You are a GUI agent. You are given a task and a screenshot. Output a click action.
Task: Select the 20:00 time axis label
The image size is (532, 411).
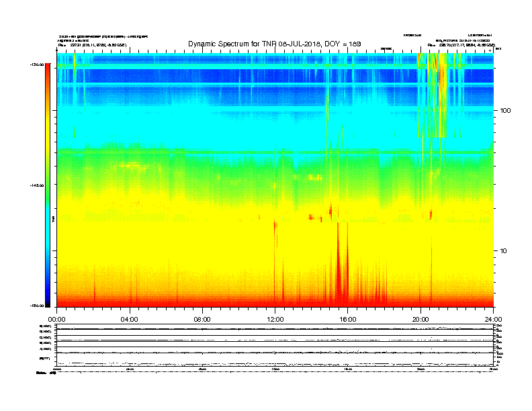tap(420, 320)
